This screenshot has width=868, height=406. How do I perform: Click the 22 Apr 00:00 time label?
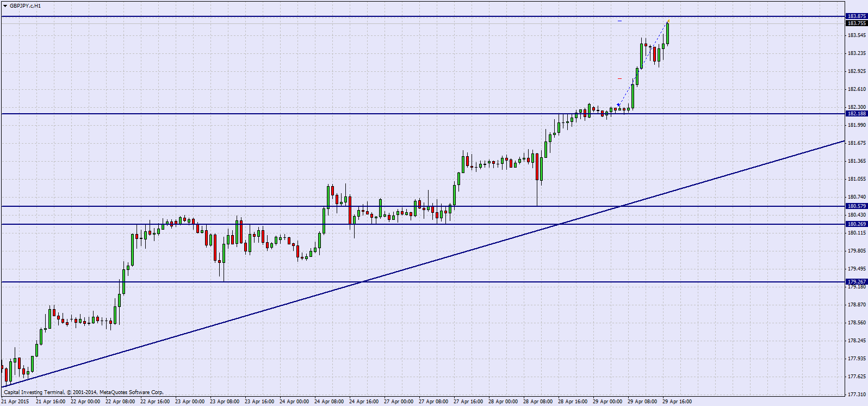(85, 402)
